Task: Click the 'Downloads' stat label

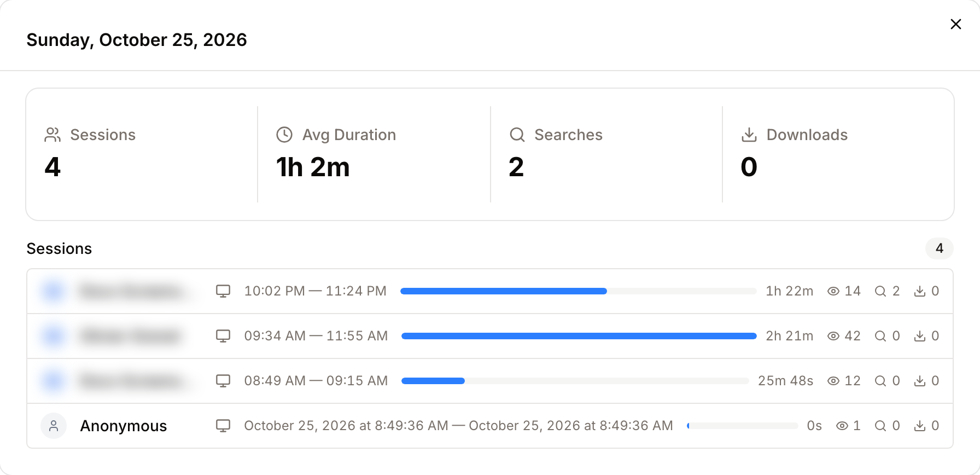Action: click(x=807, y=135)
